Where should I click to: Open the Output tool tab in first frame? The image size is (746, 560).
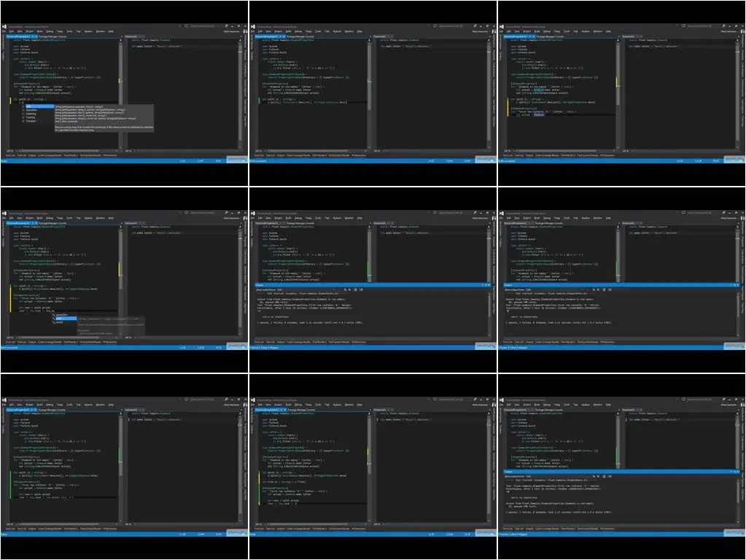click(32, 155)
